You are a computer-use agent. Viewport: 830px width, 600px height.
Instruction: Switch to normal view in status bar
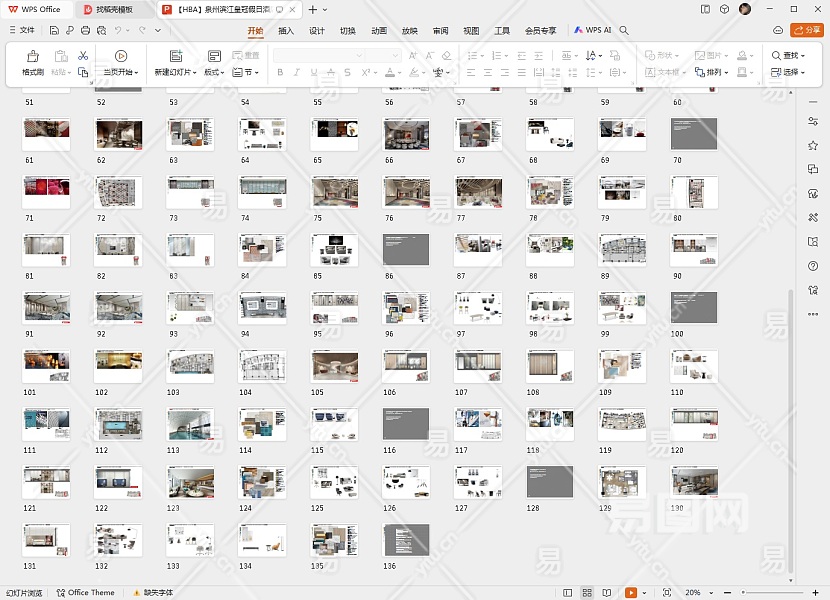(x=567, y=593)
